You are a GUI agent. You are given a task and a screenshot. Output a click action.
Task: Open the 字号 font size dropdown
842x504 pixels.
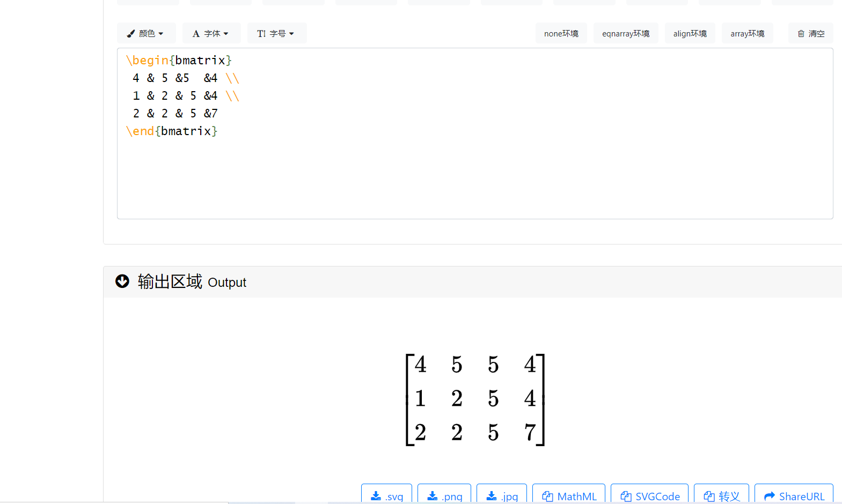point(277,33)
